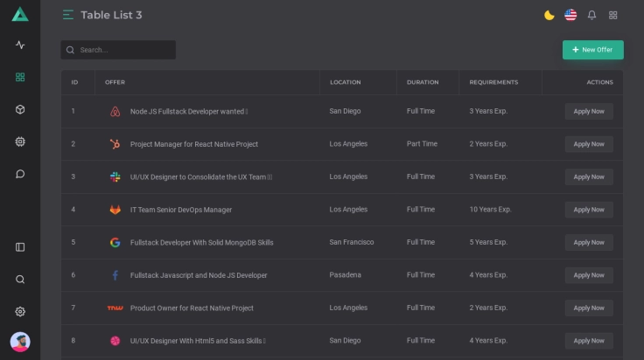644x360 pixels.
Task: Open the cube components sidebar icon
Action: coord(20,109)
